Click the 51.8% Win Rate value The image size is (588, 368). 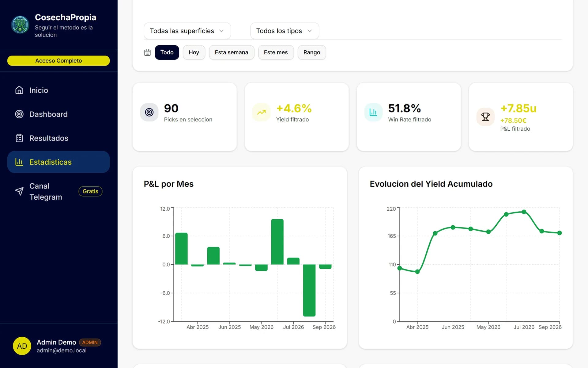tap(405, 108)
